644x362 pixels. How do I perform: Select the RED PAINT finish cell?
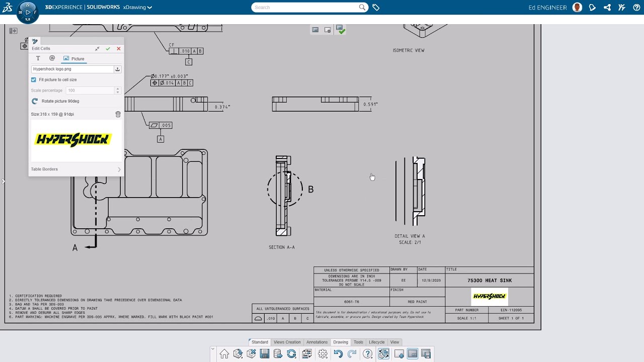tap(417, 302)
